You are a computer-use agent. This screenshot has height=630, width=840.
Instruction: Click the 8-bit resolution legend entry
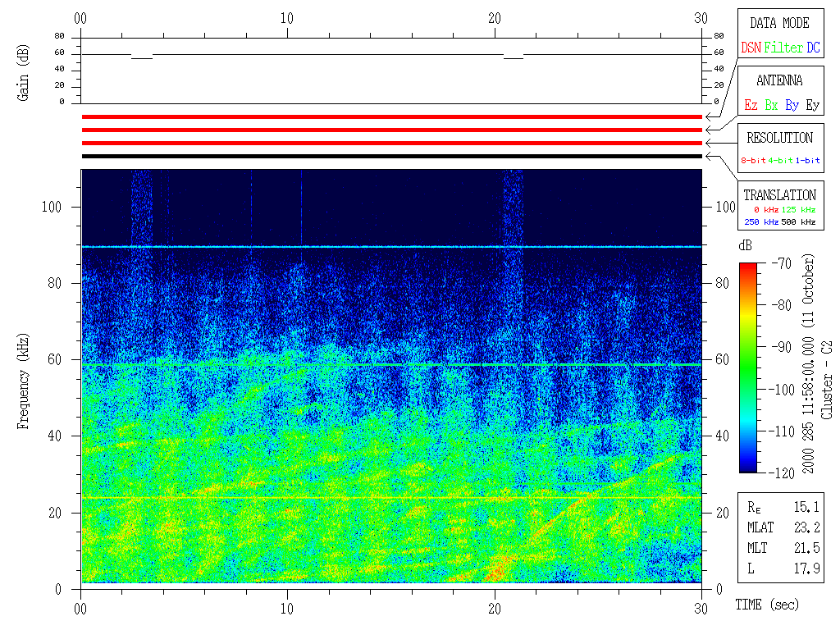(754, 161)
